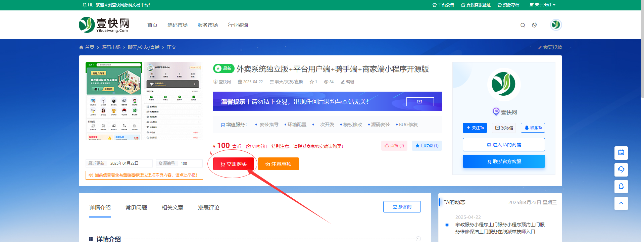644x242 pixels.
Task: Click 资源编号 108 value
Action: 184,163
